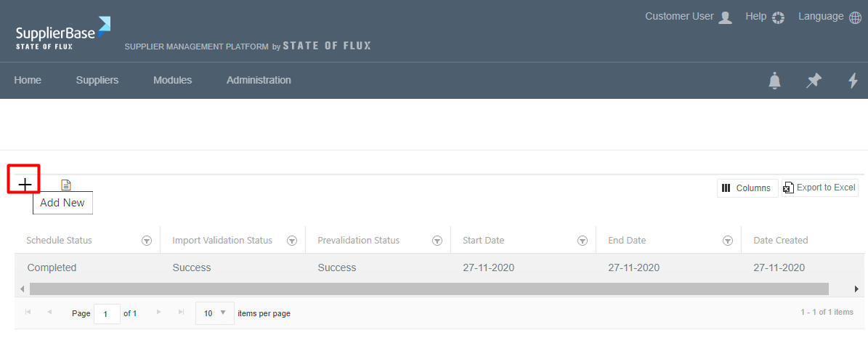
Task: Click the Export to Excel button
Action: point(819,188)
